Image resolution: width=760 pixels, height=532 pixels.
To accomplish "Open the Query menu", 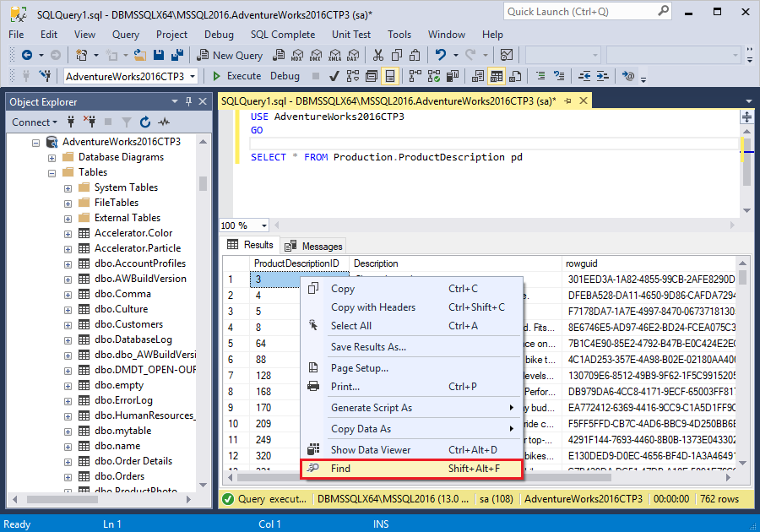I will pyautogui.click(x=126, y=35).
